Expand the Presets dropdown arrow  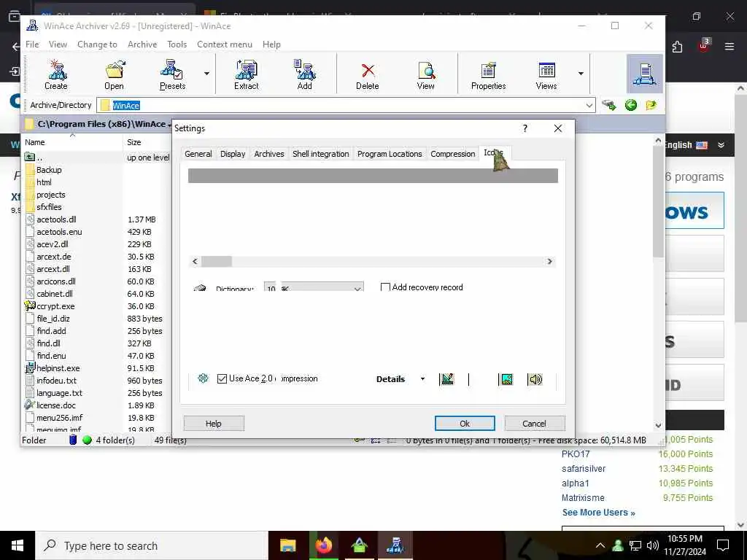pos(206,74)
